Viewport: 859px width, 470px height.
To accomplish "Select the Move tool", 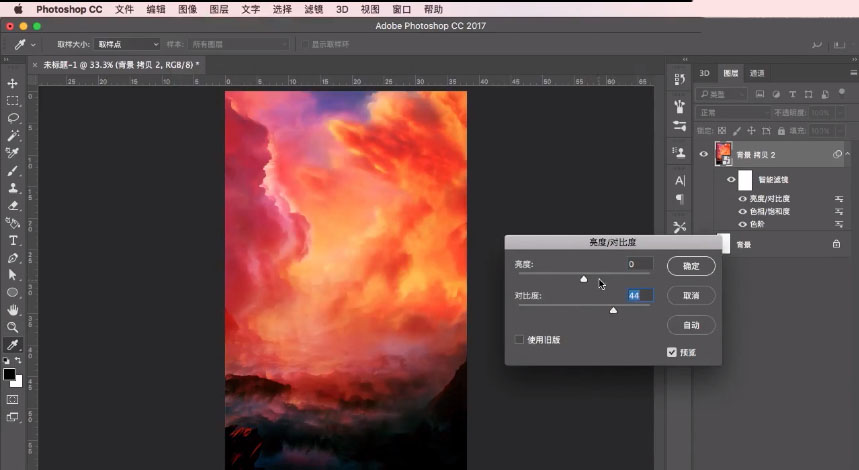I will (x=12, y=83).
